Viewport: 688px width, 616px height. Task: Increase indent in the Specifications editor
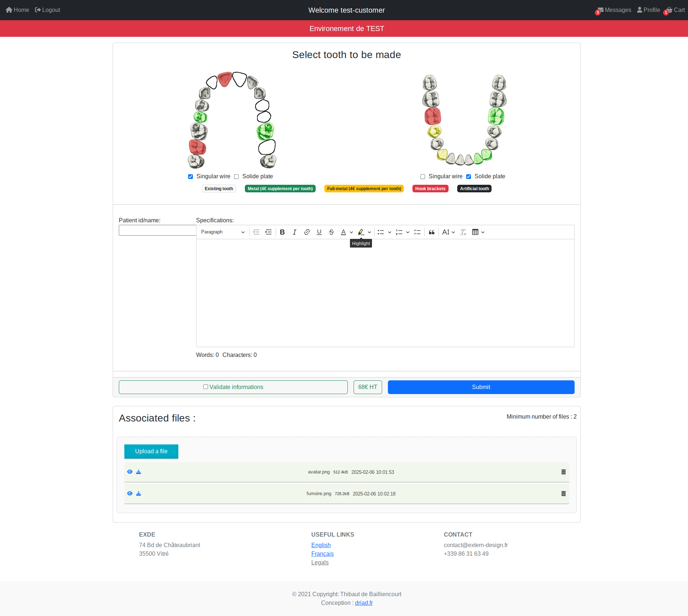(268, 232)
